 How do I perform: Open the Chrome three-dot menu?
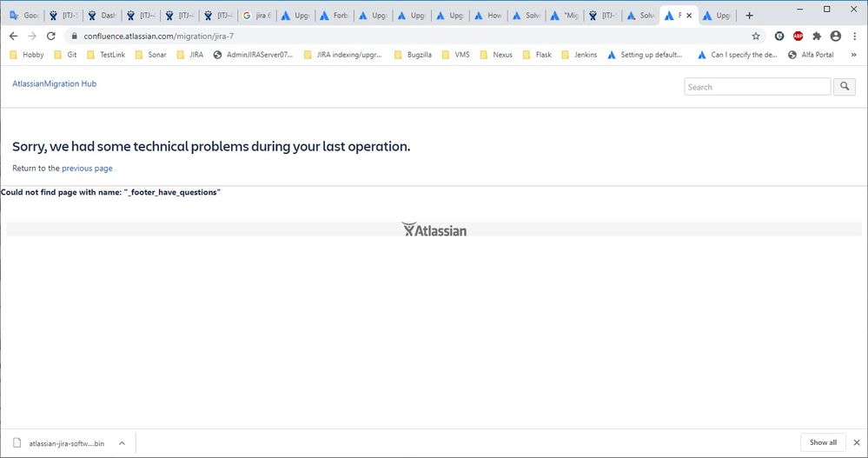click(x=855, y=36)
